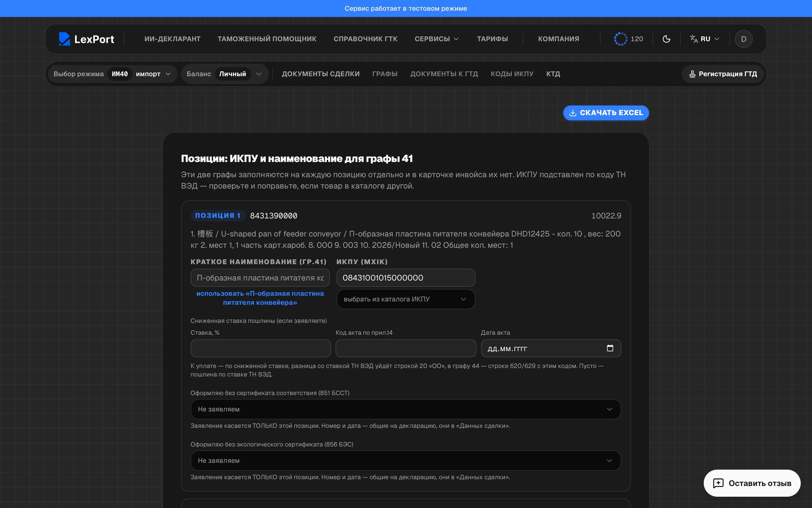Viewport: 812px width, 508px height.
Task: Switch to ДОКУМЕНТЫ К ГТД tab
Action: point(444,74)
